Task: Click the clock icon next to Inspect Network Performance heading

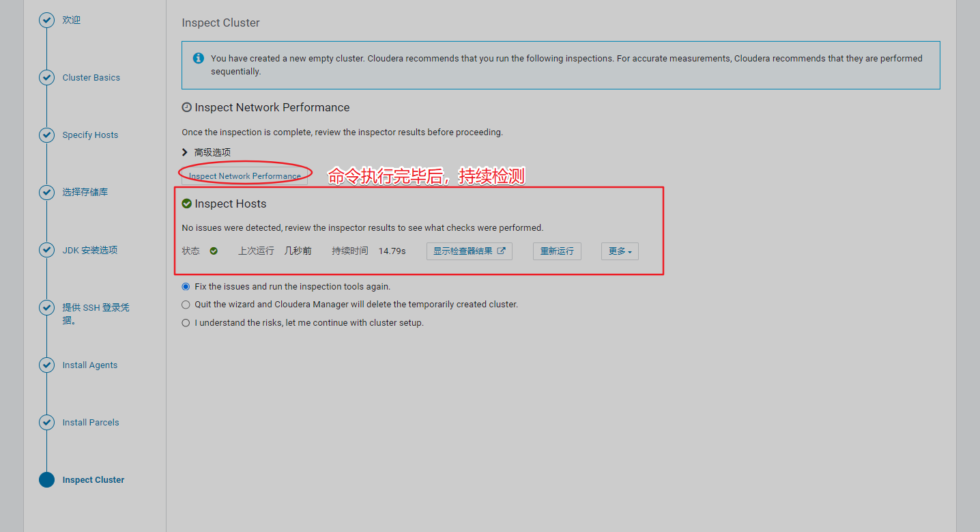Action: [x=186, y=107]
